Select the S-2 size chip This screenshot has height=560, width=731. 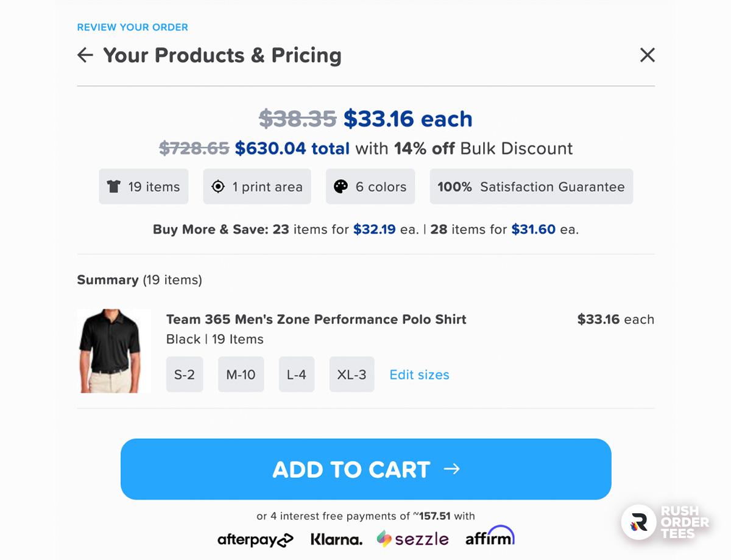pos(185,375)
